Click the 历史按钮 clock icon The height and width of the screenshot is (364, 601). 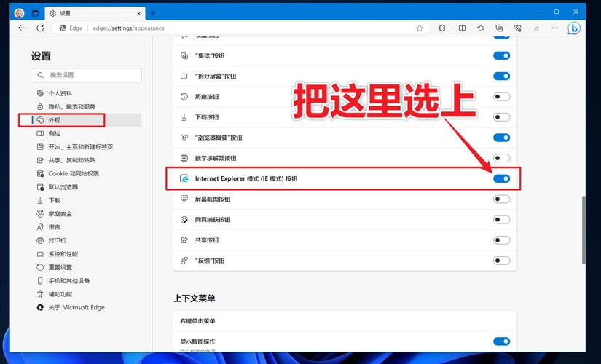coord(184,97)
